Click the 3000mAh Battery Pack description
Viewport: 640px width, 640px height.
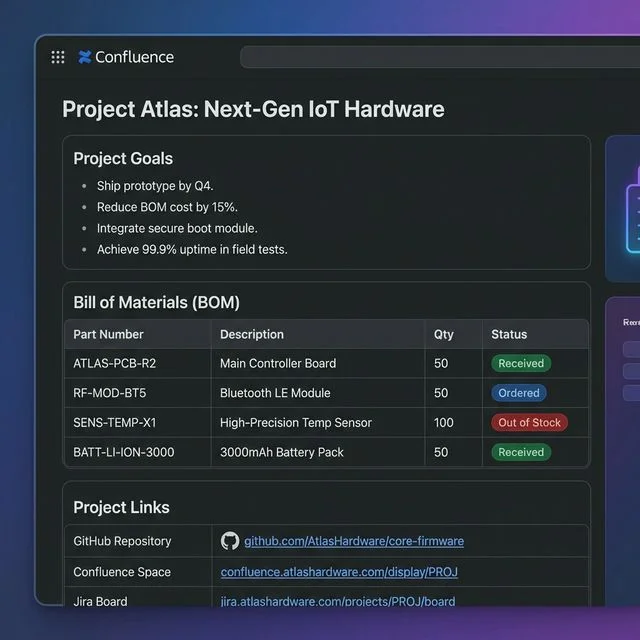pyautogui.click(x=282, y=452)
